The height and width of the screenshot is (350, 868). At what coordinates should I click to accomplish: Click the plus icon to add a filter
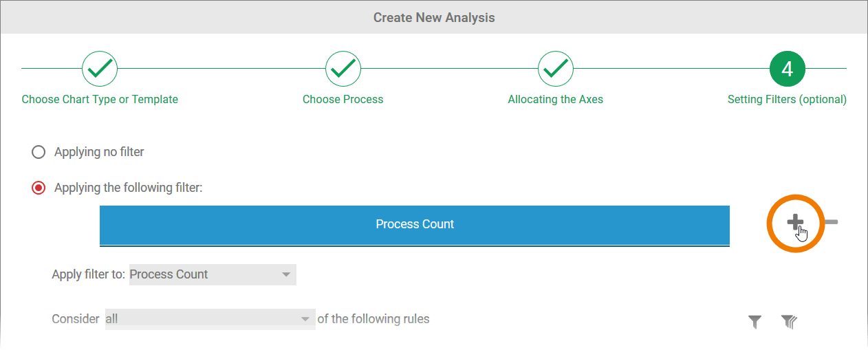pos(794,221)
